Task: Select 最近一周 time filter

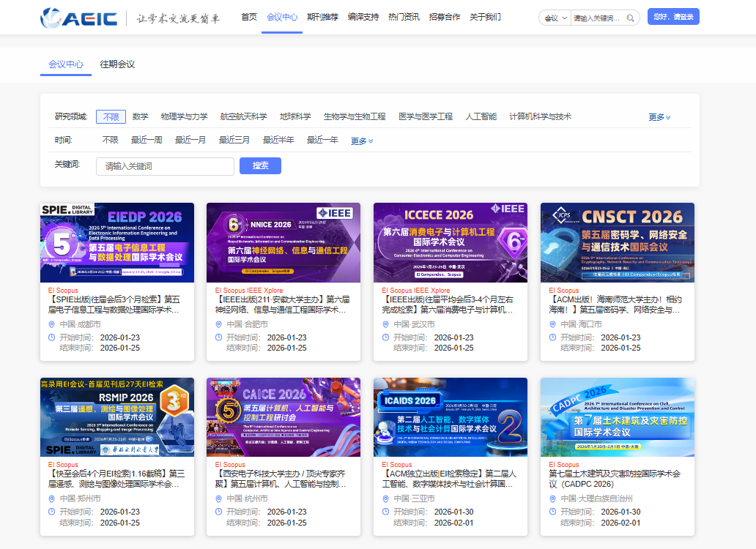Action: 147,141
